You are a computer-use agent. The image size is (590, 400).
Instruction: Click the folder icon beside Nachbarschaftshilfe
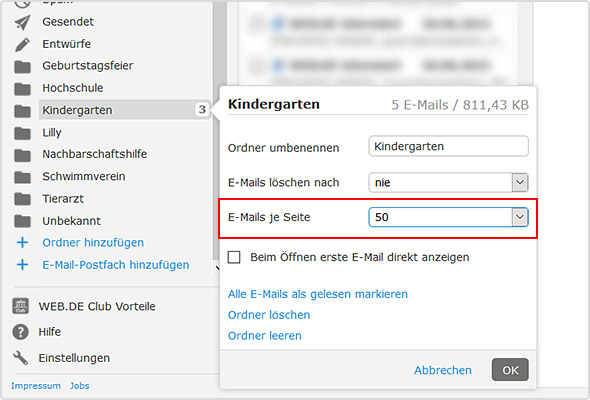[22, 155]
